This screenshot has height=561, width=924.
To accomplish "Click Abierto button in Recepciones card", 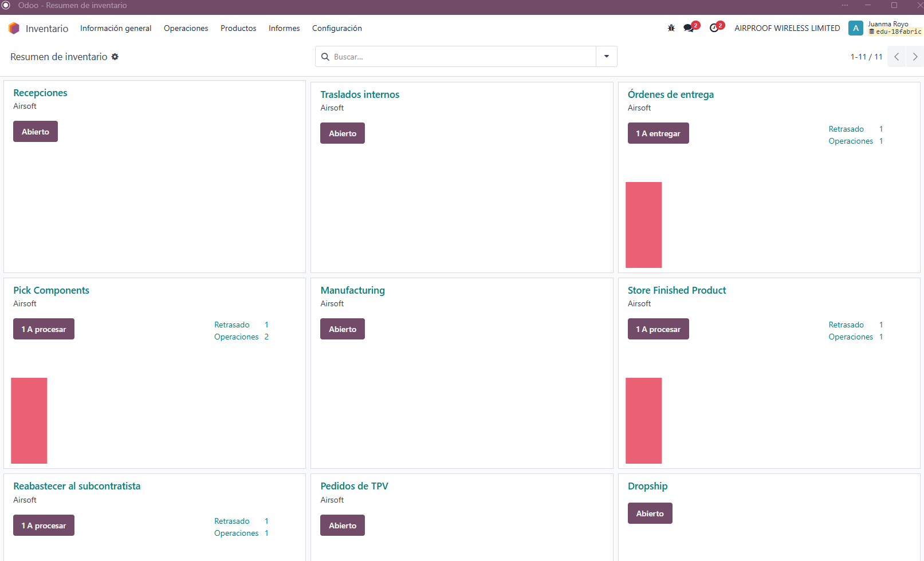I will pos(36,132).
